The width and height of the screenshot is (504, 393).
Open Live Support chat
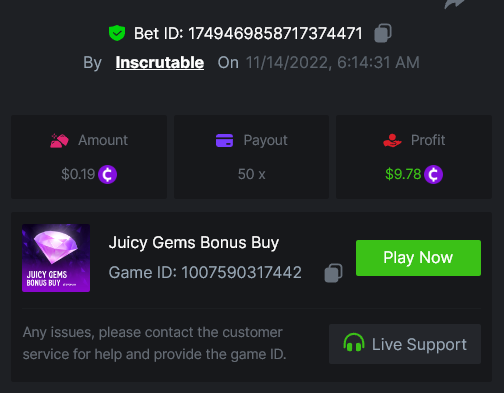tap(405, 344)
